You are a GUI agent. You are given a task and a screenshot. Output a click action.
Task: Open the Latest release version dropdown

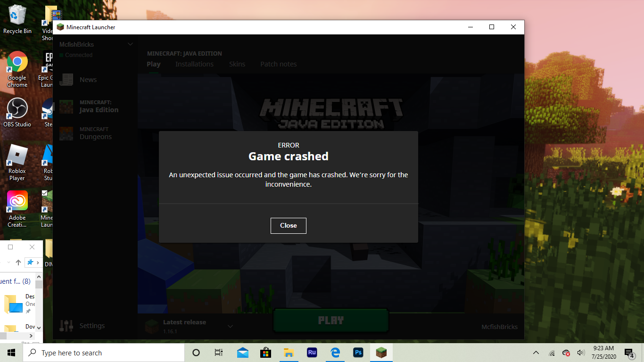[231, 326]
